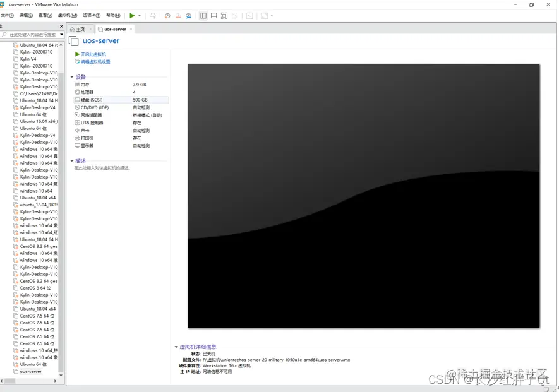Open the snapshot manager toolbar icon
Screen dimensions: 559x392
[189, 16]
